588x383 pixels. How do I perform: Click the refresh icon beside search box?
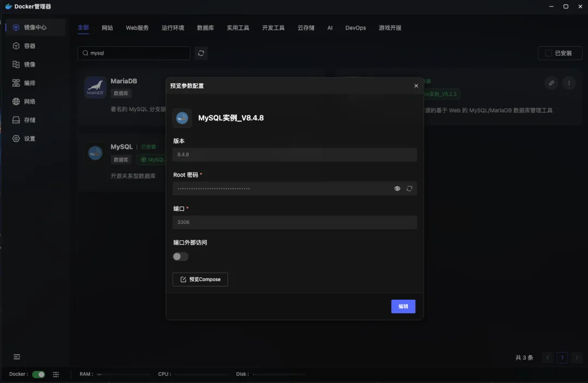pyautogui.click(x=201, y=53)
